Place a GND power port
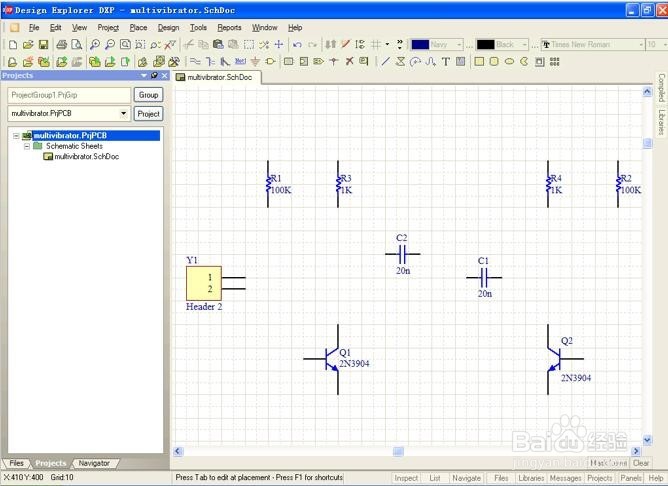This screenshot has width=668, height=486. (x=255, y=62)
